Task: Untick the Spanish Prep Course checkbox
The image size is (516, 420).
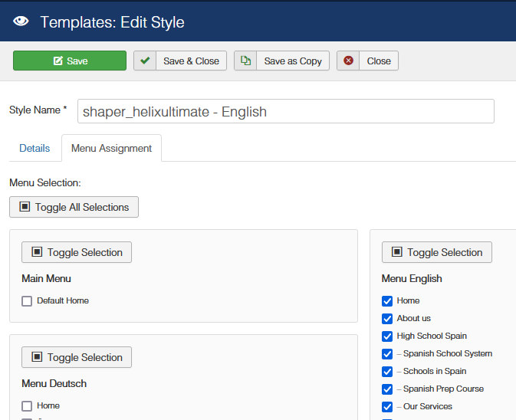Action: tap(387, 389)
